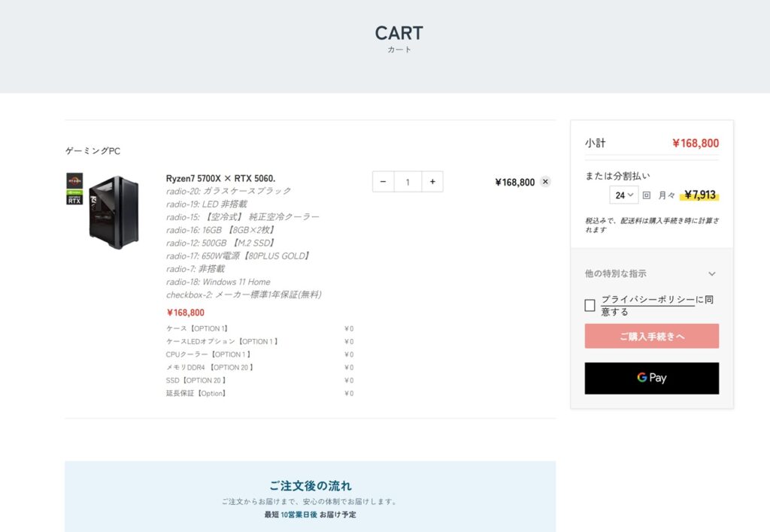The image size is (770, 532).
Task: Click the Ryzen badge icon
Action: (74, 180)
